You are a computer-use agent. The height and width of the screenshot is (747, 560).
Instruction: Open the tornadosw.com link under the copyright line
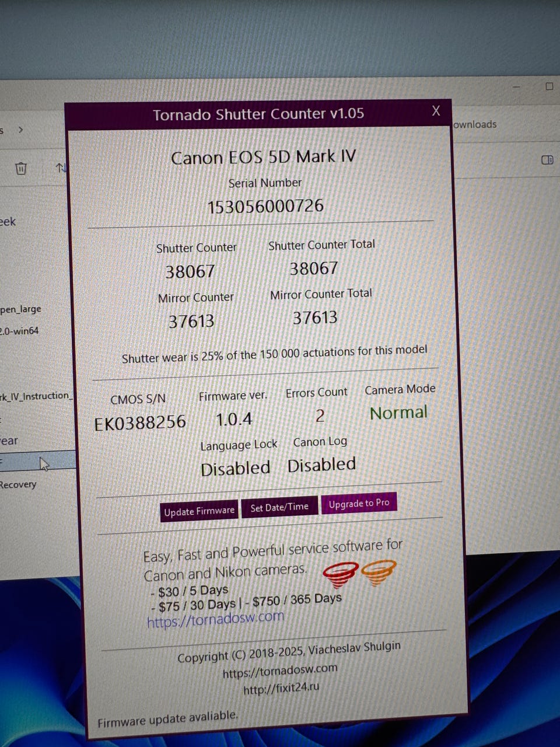tap(280, 671)
